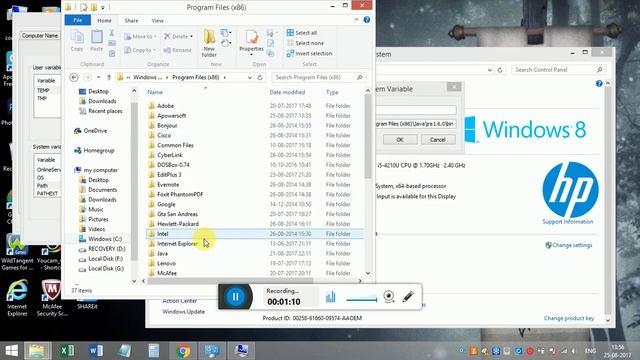Click the recorder pencil annotate icon
The image size is (640, 360).
tap(408, 297)
